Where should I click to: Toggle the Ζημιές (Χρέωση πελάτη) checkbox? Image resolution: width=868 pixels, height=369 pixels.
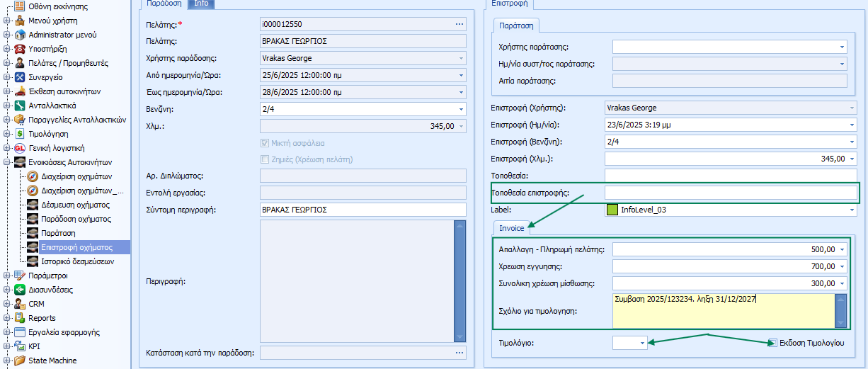click(x=265, y=159)
